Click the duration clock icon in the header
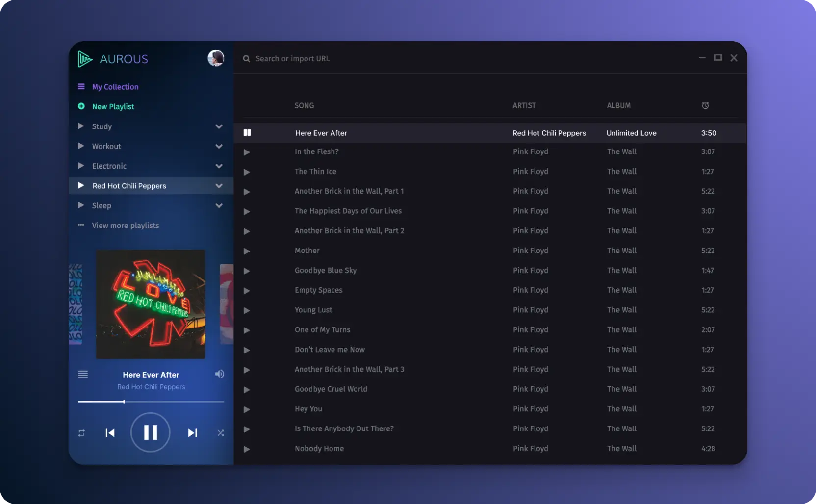The image size is (816, 504). [705, 105]
